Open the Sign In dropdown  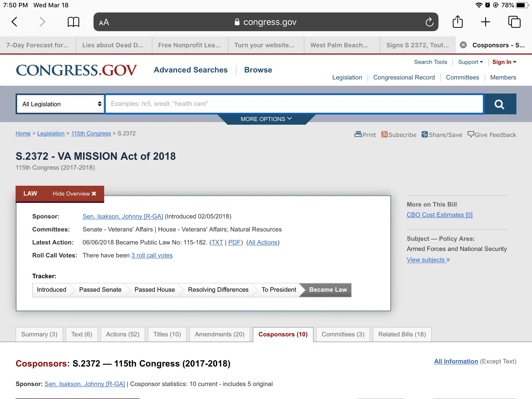504,62
